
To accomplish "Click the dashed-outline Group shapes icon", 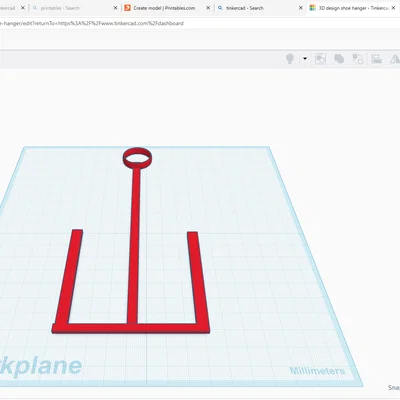I will pyautogui.click(x=320, y=59).
